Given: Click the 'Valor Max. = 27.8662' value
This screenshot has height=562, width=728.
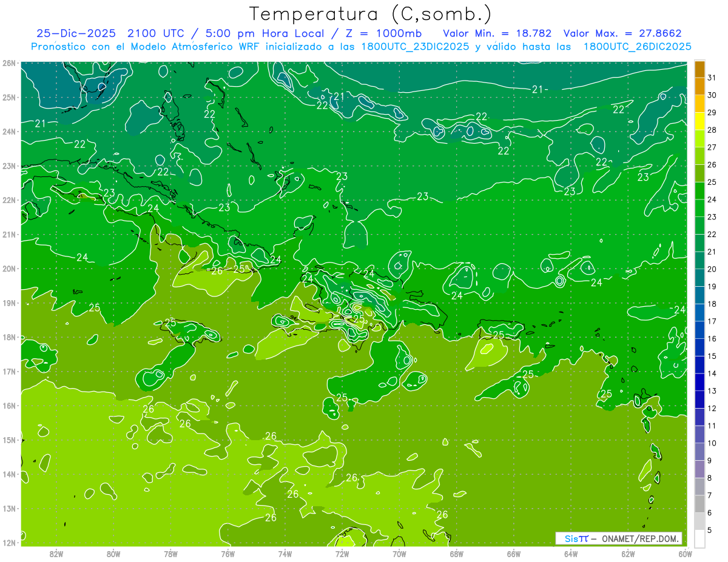Looking at the screenshot, I should pos(622,33).
